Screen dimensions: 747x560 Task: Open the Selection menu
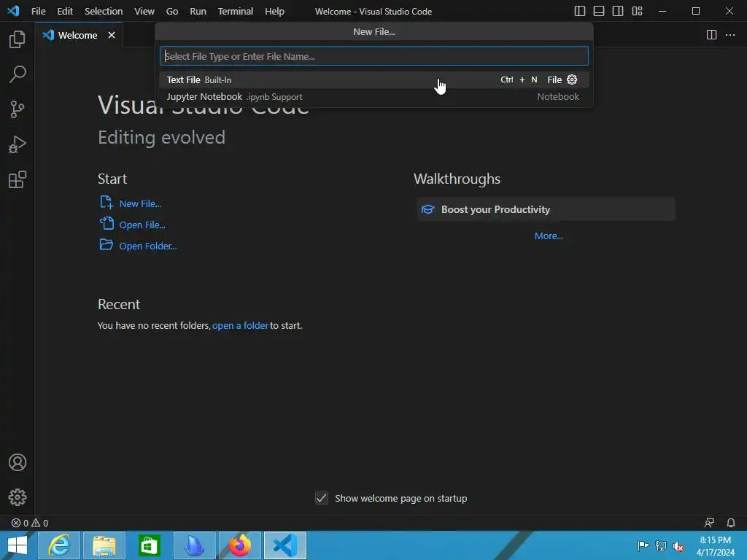[x=104, y=11]
